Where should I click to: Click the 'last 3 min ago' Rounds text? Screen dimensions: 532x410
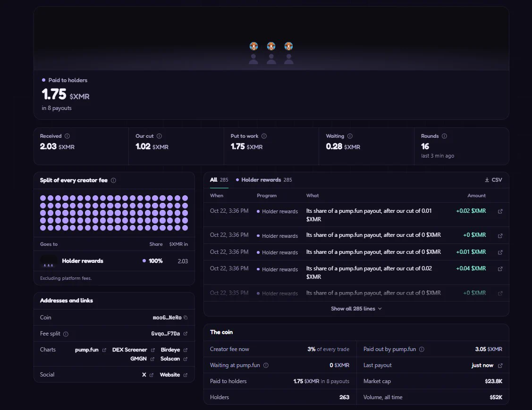(437, 156)
